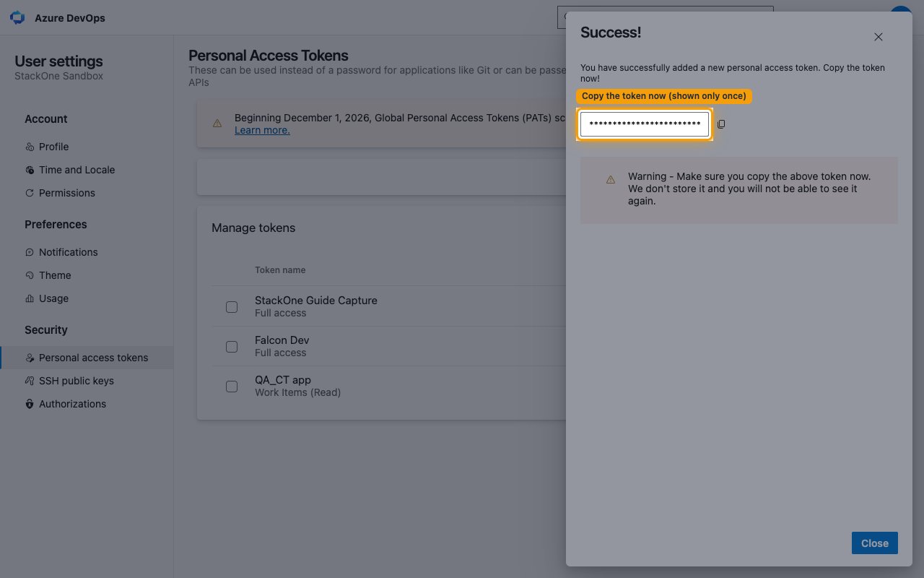Click the Profile person icon
The height and width of the screenshot is (578, 924).
coord(30,147)
